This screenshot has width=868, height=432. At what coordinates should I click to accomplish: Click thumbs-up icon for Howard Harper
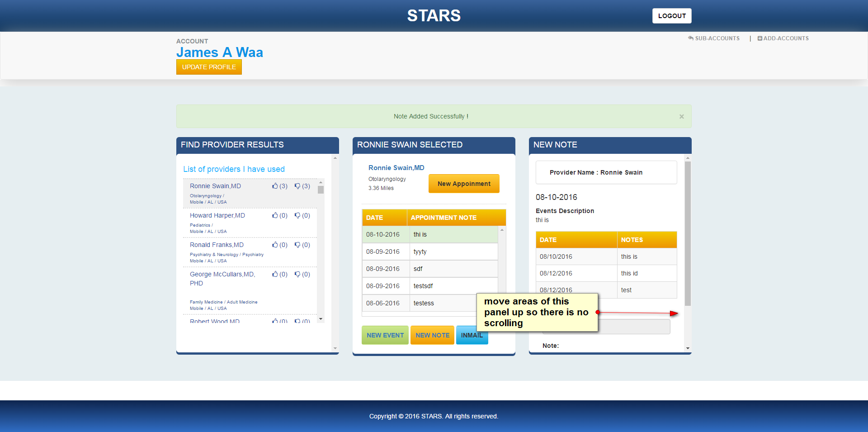pyautogui.click(x=275, y=215)
